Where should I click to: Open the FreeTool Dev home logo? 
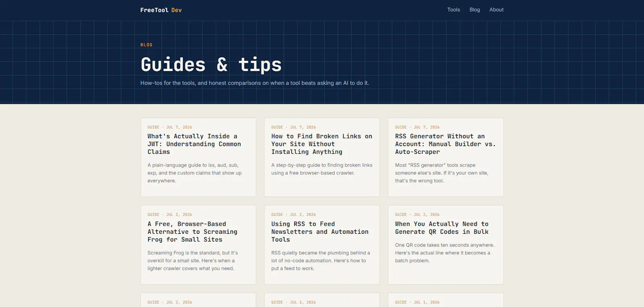coord(161,10)
